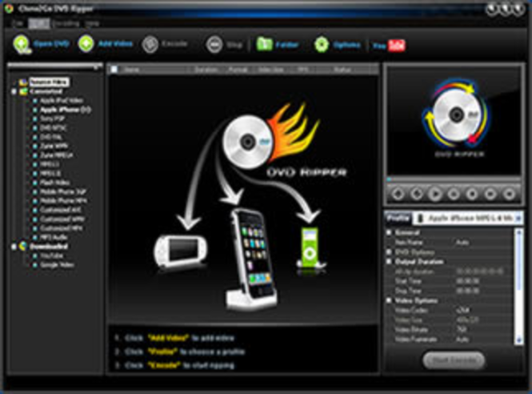Open the Encoding menu
This screenshot has height=394, width=532.
pyautogui.click(x=66, y=23)
